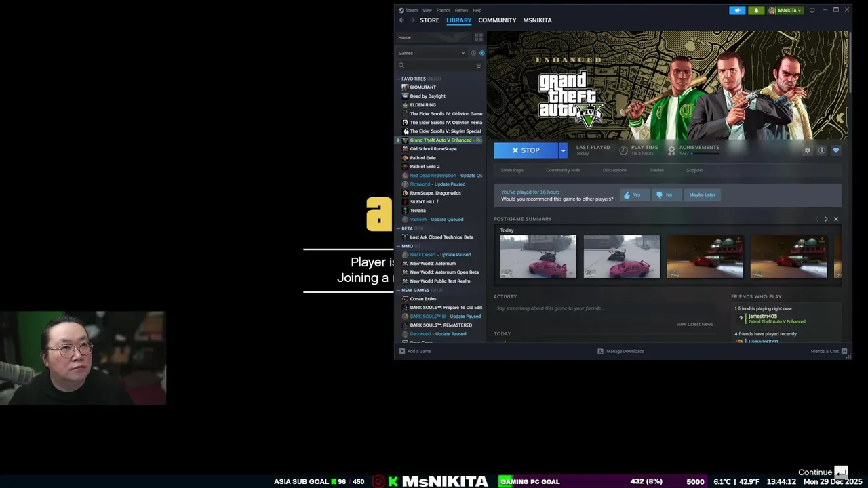Open the Friends menu
The image size is (868, 488).
(443, 10)
